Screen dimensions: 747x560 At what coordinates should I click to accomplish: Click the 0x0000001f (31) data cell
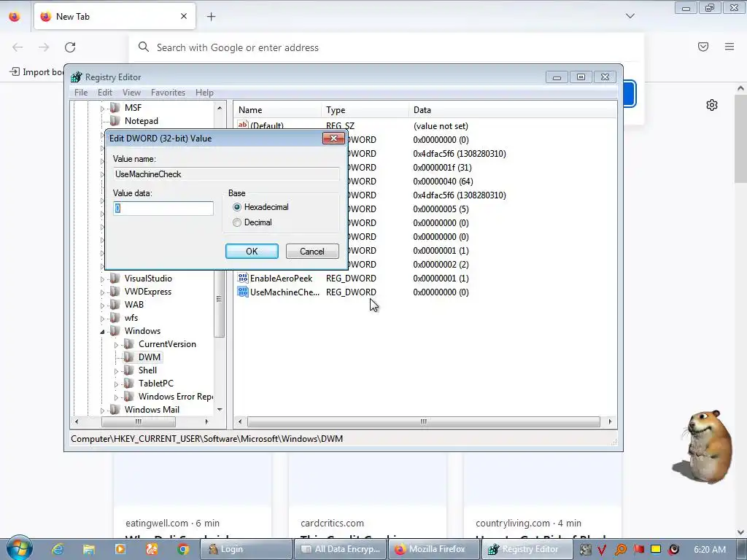click(x=442, y=168)
